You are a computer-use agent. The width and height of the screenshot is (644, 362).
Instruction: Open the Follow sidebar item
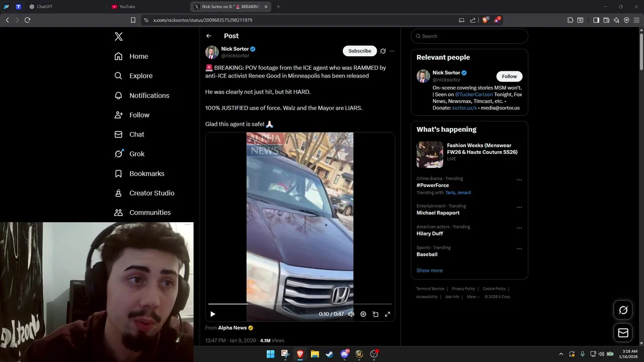[x=132, y=115]
